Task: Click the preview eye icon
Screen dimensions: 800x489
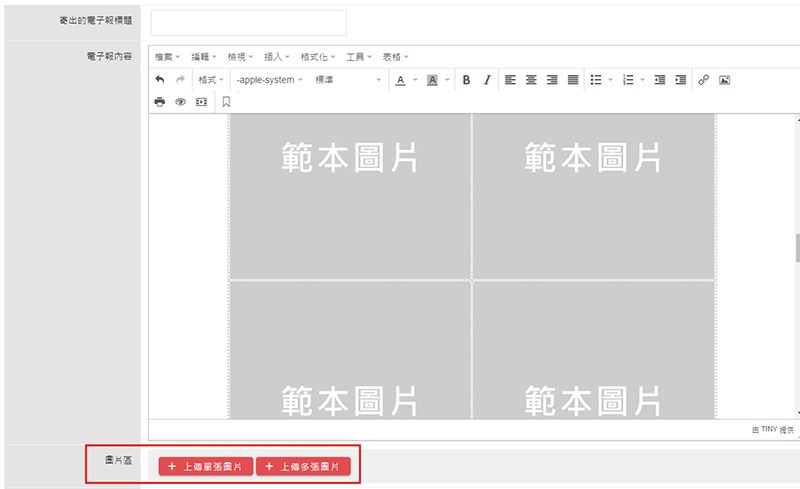Action: pos(181,102)
